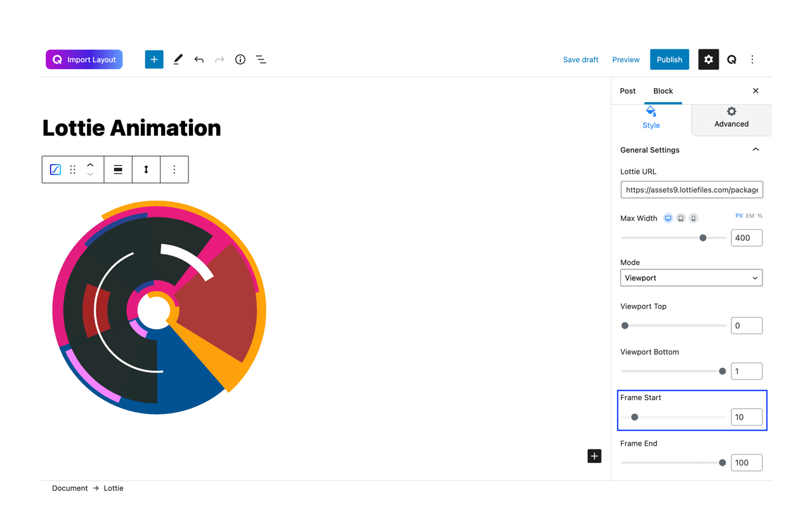
Task: Open the block inserter plus button
Action: 154,60
